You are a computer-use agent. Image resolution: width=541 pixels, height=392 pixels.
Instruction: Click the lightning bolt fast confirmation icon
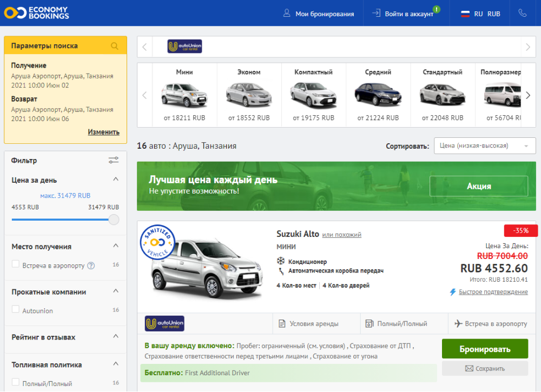pyautogui.click(x=453, y=292)
